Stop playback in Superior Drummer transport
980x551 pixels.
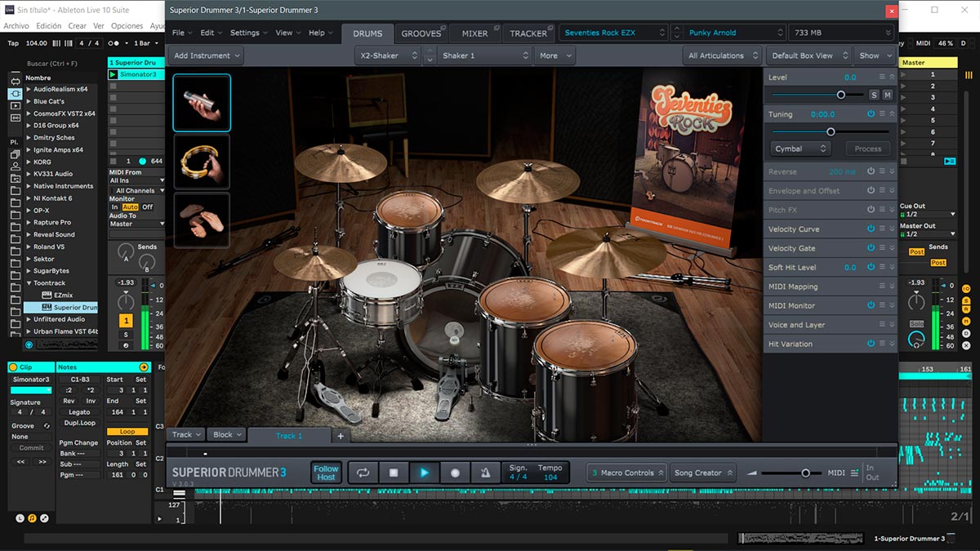point(394,473)
